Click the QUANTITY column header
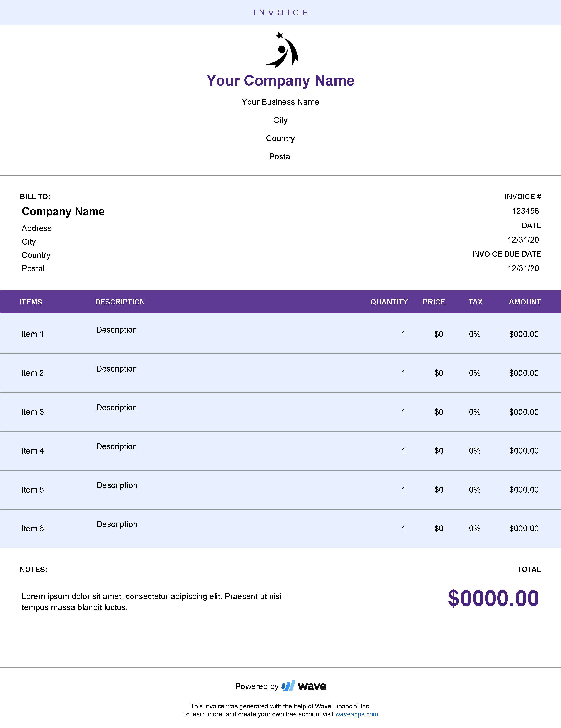Screen dimensions: 561x728 [x=389, y=302]
